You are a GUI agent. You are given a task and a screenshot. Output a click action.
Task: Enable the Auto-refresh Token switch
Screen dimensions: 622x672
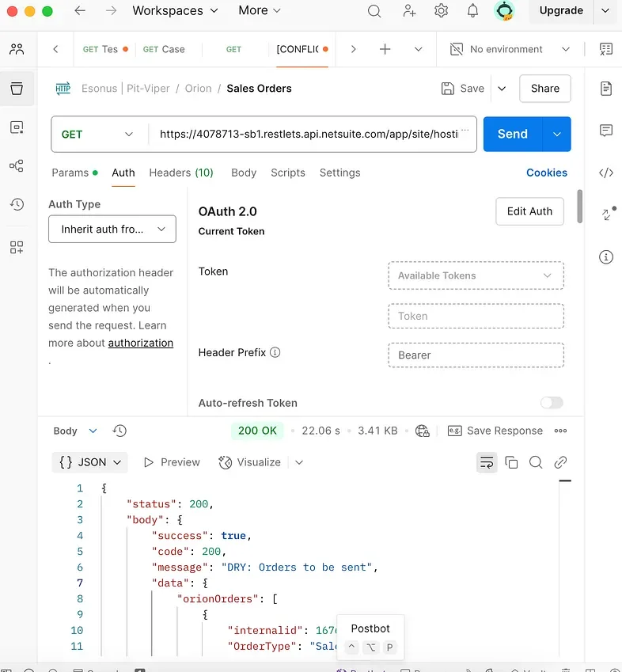[552, 403]
